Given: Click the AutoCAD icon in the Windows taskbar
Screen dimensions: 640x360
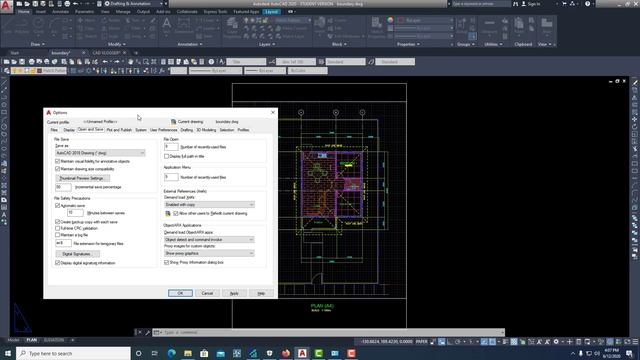Looking at the screenshot, I should point(302,353).
